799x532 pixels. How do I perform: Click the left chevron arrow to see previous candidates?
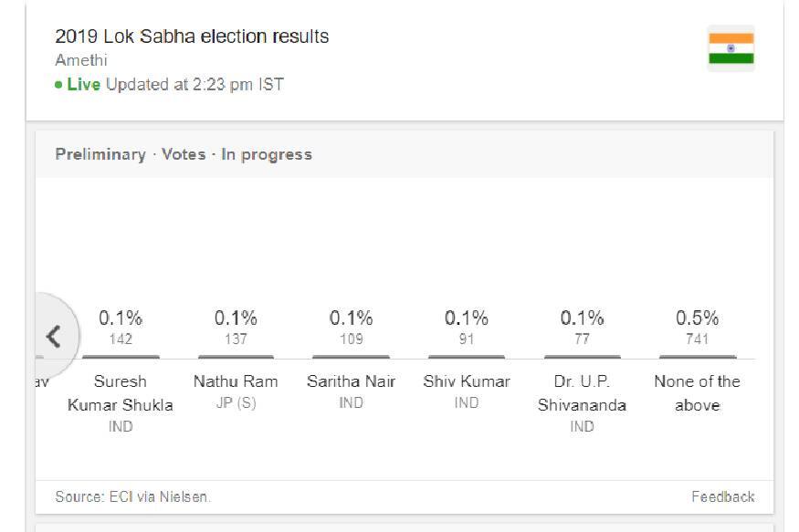pos(54,337)
